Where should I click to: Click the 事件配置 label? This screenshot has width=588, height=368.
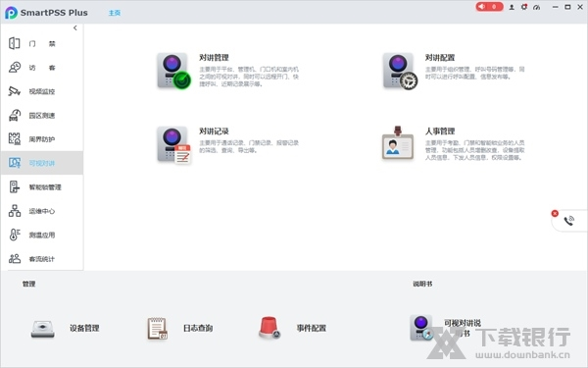point(312,328)
